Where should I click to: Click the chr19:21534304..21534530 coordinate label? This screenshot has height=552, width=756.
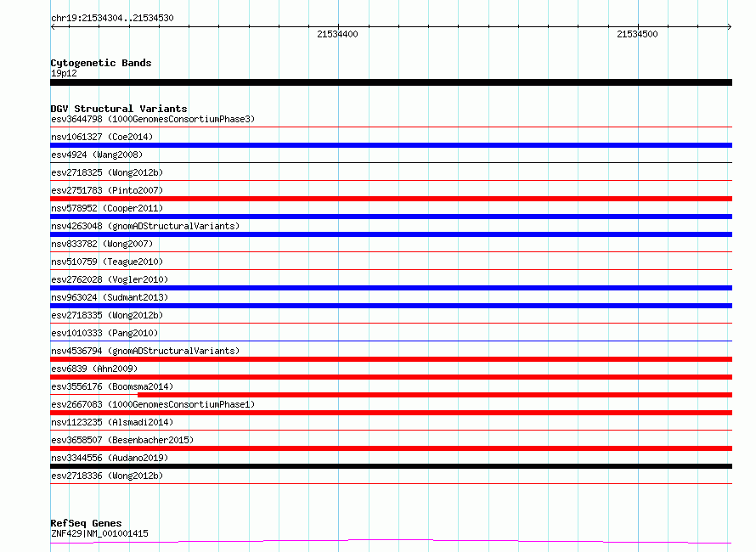112,19
